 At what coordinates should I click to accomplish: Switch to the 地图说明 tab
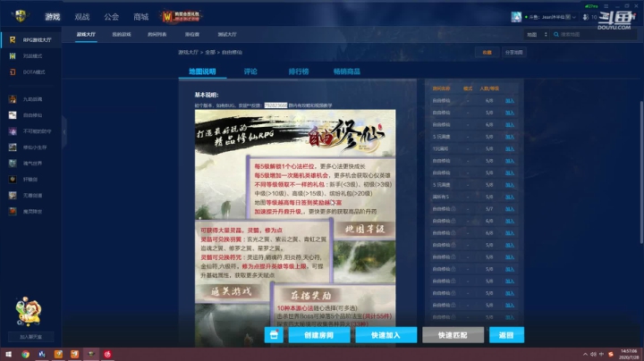[x=202, y=71]
